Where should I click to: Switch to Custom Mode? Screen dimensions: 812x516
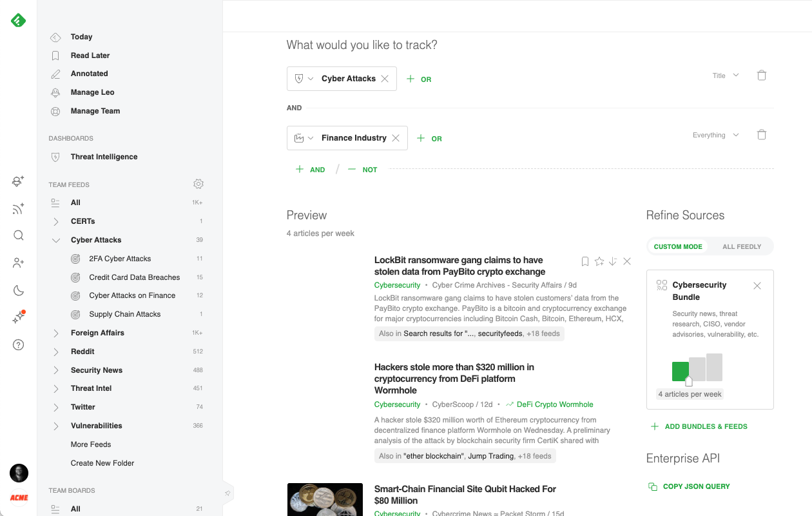pos(677,246)
